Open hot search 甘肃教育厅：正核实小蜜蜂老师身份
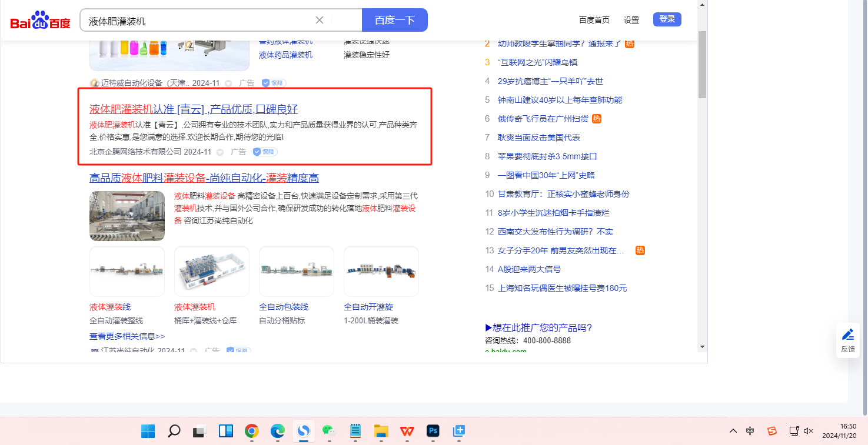The width and height of the screenshot is (868, 445). click(564, 194)
